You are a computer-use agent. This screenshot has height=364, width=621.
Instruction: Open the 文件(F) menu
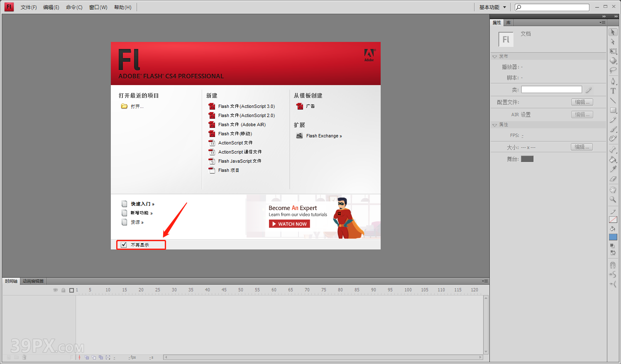[x=29, y=7]
